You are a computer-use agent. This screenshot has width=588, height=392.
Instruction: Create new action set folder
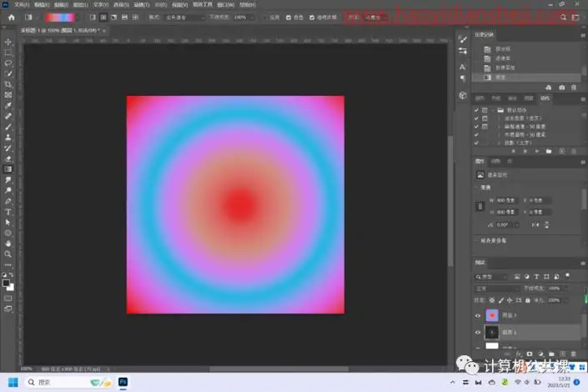pos(549,151)
